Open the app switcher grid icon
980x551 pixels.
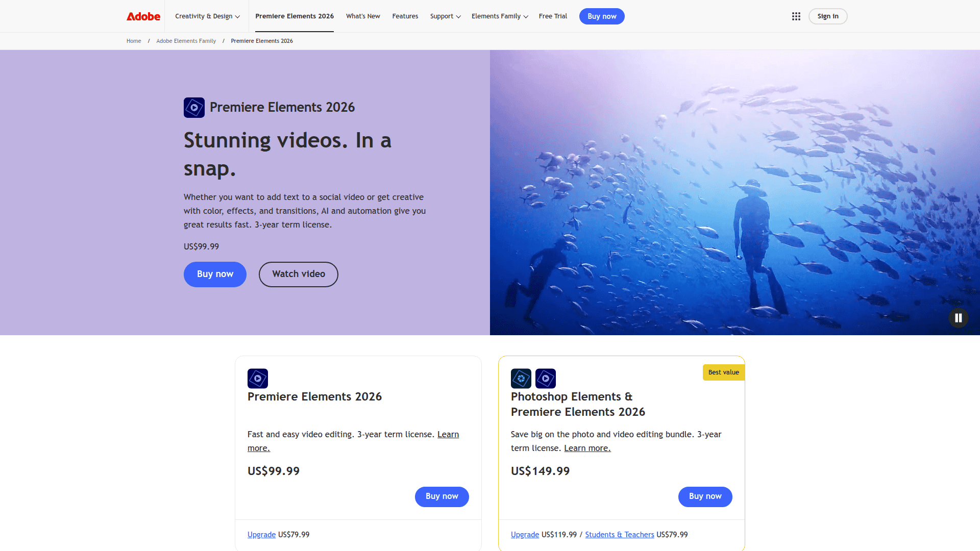[x=796, y=16]
